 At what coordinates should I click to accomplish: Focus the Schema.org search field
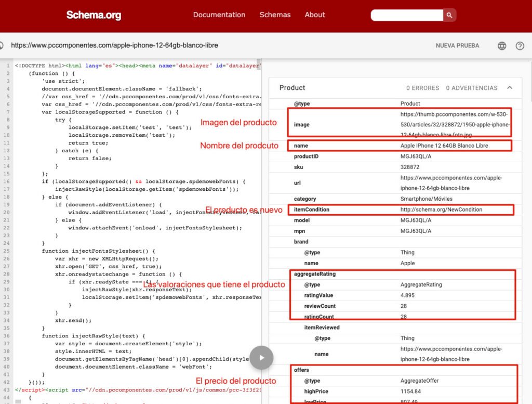[x=407, y=15]
